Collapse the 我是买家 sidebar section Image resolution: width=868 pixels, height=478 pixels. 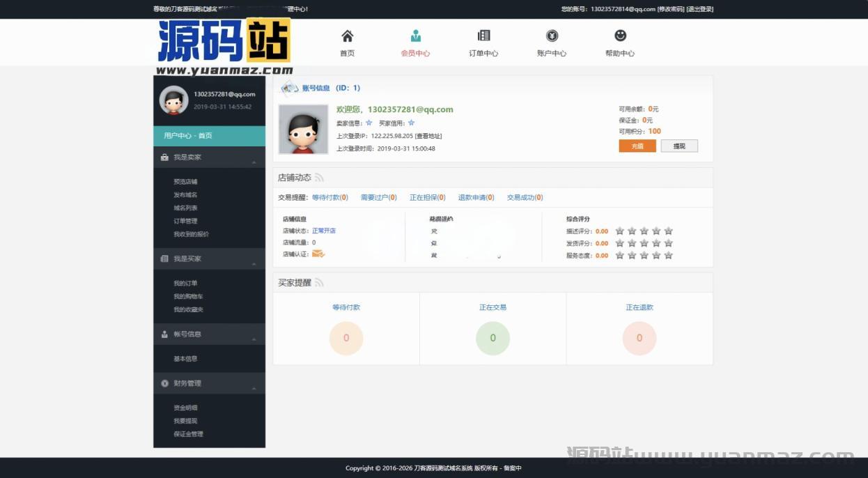click(x=254, y=263)
